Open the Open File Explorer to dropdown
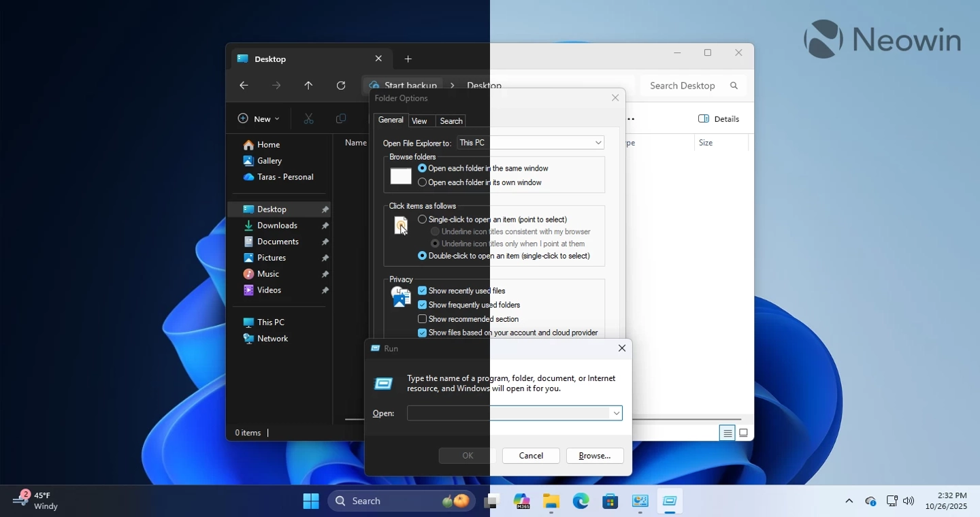 pyautogui.click(x=597, y=143)
